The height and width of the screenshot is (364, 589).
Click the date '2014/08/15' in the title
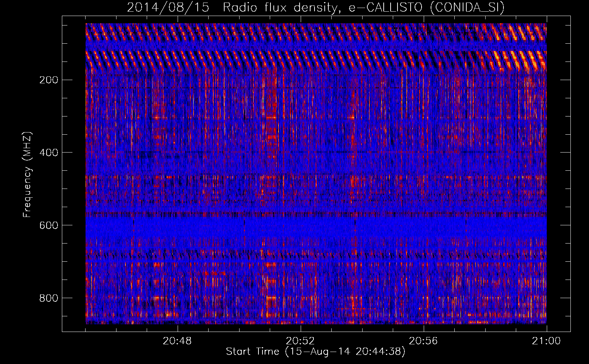[168, 7]
